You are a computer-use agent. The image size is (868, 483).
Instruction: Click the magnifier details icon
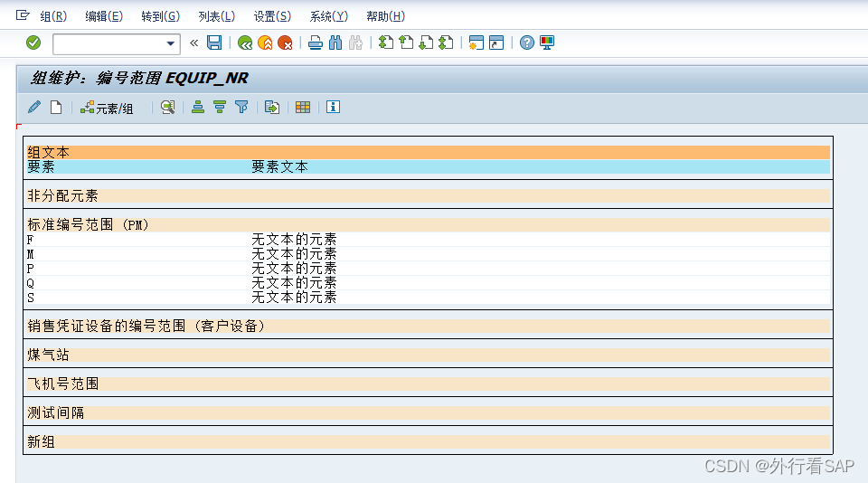(168, 107)
